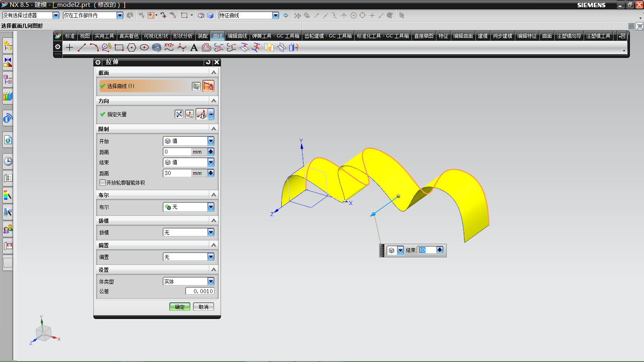Click the 公差 tolerance input field
The width and height of the screenshot is (644, 362).
(200, 291)
